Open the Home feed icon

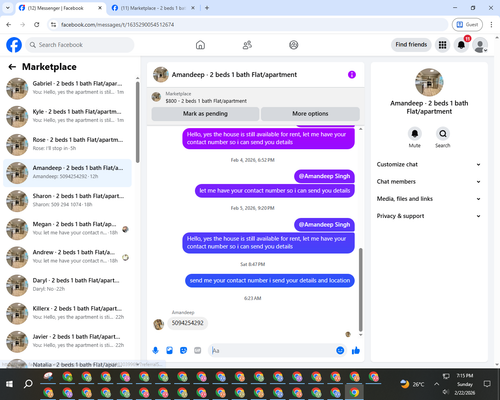[200, 45]
